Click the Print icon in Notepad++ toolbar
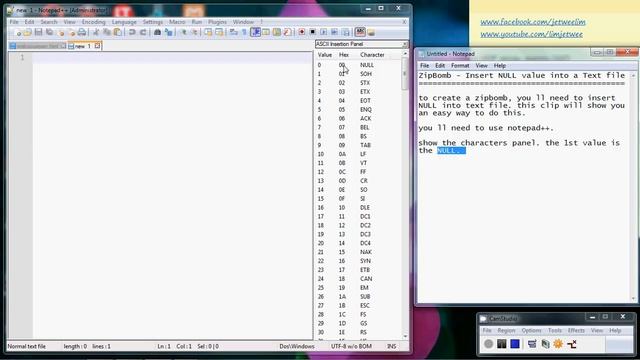 [82, 32]
